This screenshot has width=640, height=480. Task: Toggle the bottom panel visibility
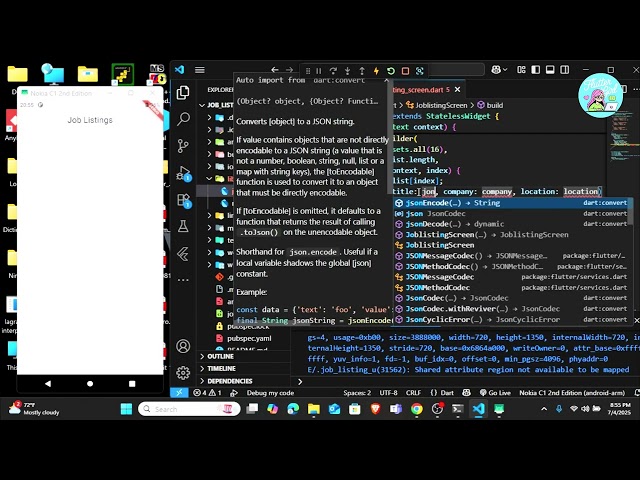pyautogui.click(x=550, y=70)
